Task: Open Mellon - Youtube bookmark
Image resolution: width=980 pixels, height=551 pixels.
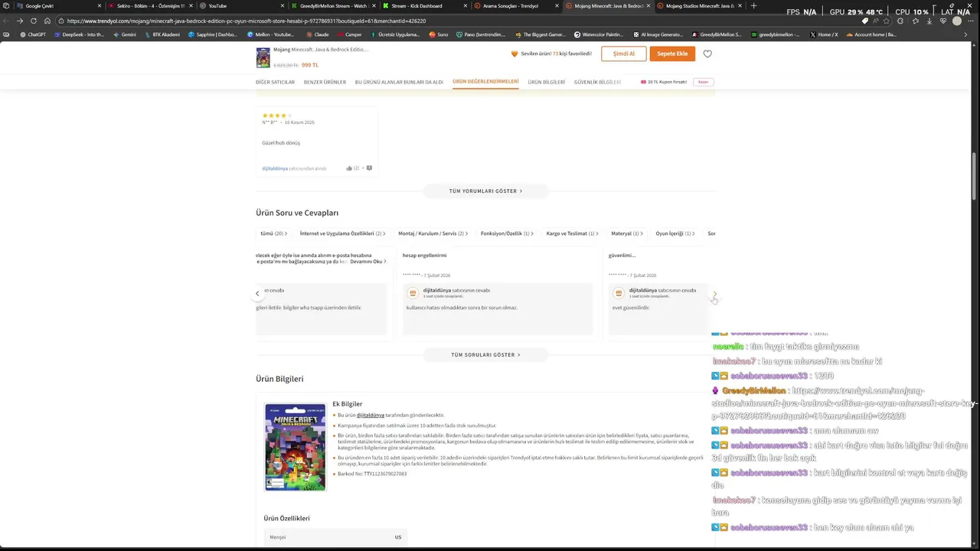Action: (x=270, y=34)
